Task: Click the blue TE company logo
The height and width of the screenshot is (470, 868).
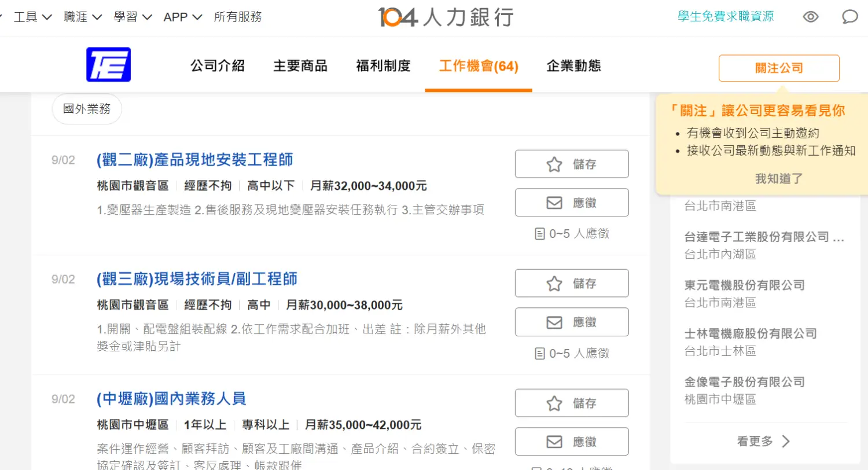Action: pyautogui.click(x=108, y=64)
